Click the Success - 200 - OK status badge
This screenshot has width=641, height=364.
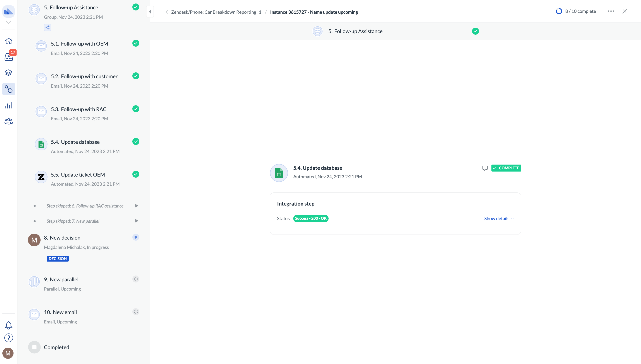click(311, 218)
